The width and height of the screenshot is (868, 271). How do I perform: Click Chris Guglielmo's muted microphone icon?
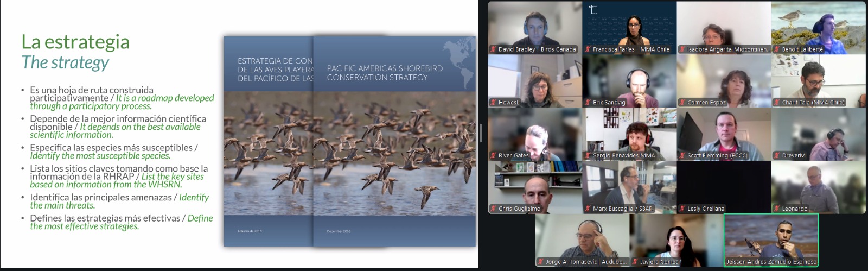(x=494, y=209)
